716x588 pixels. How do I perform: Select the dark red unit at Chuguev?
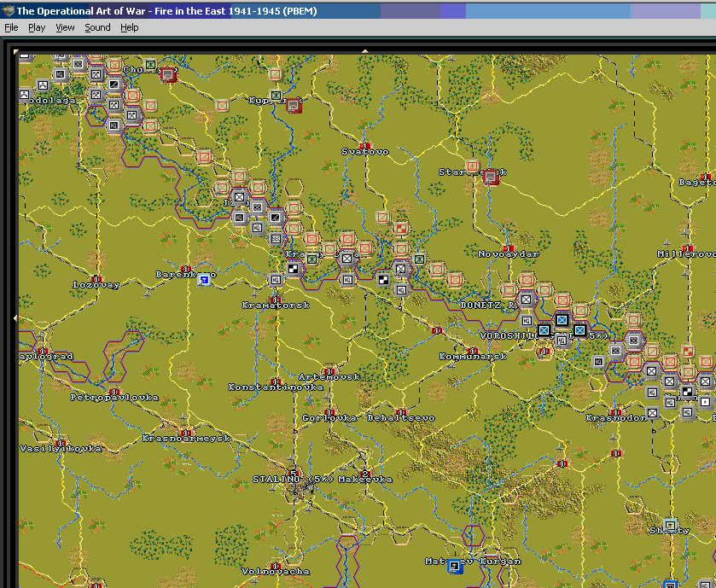pyautogui.click(x=168, y=74)
